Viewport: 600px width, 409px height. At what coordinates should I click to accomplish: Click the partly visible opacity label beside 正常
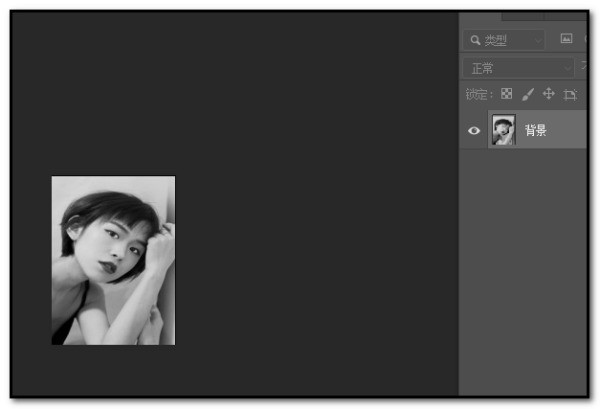[x=584, y=66]
